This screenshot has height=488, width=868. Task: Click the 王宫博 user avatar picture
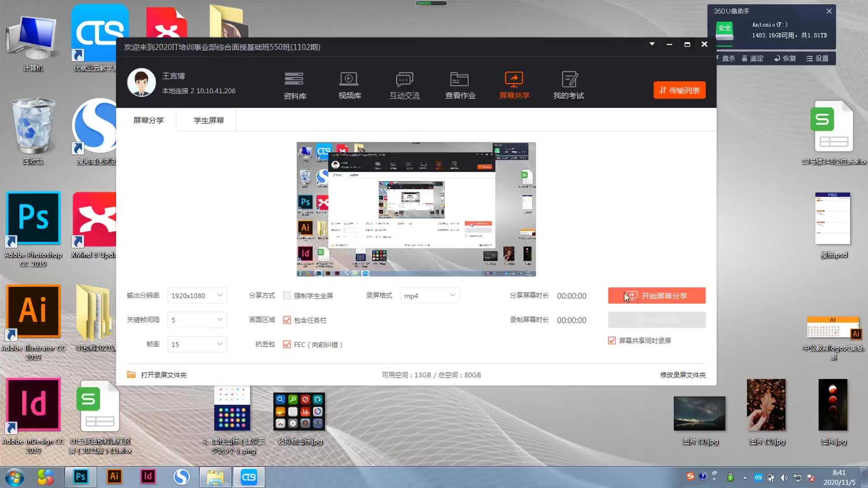click(142, 83)
